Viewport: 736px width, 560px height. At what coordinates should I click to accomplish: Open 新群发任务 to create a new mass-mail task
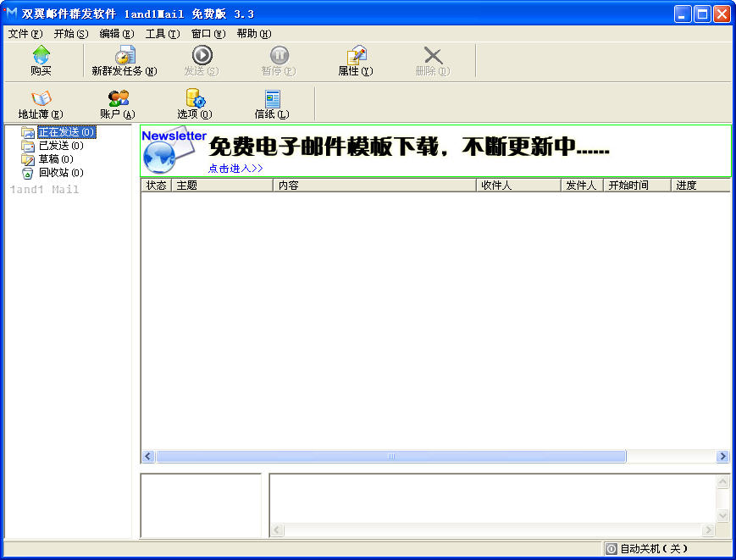(x=124, y=59)
